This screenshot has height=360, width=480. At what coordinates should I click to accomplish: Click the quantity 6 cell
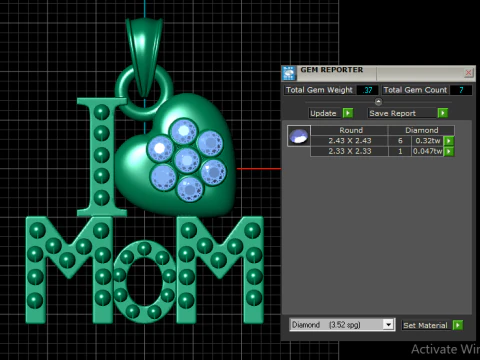click(400, 141)
